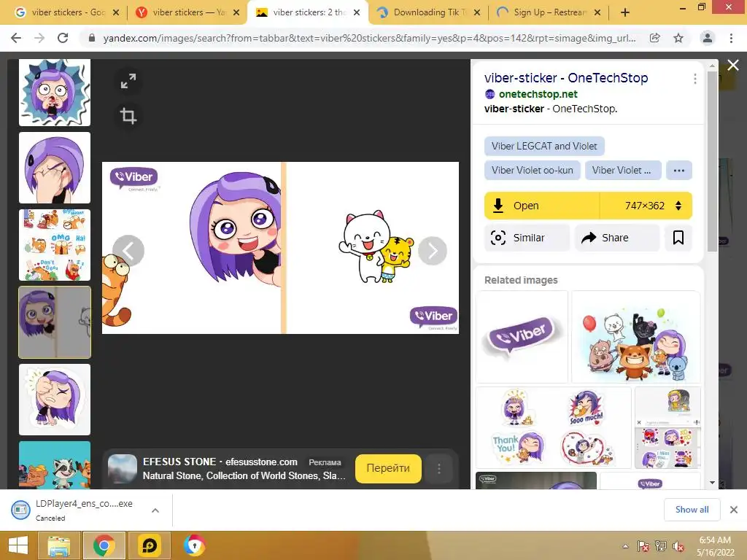
Task: Open the Thank You stickers related image
Action: coord(554,427)
